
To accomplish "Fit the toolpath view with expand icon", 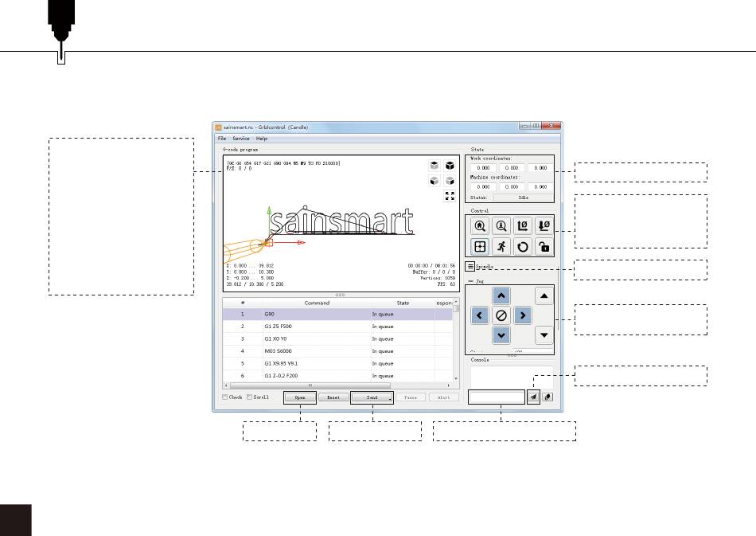I will (x=450, y=196).
